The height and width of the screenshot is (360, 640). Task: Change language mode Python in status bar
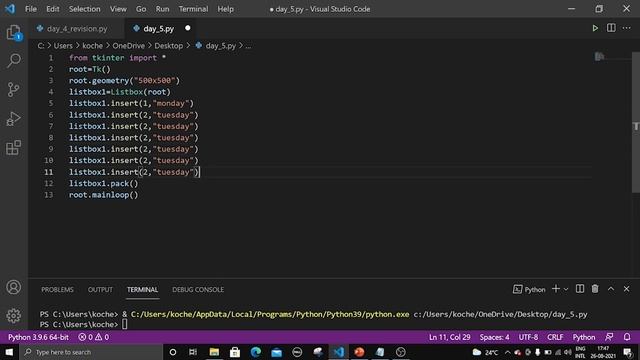pyautogui.click(x=584, y=337)
